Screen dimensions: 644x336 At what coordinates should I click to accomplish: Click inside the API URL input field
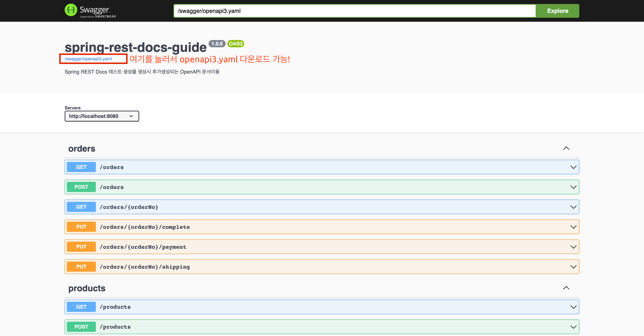click(350, 11)
